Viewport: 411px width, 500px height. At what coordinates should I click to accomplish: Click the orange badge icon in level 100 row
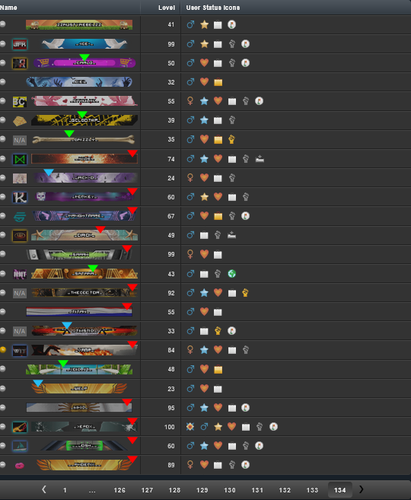[190, 427]
